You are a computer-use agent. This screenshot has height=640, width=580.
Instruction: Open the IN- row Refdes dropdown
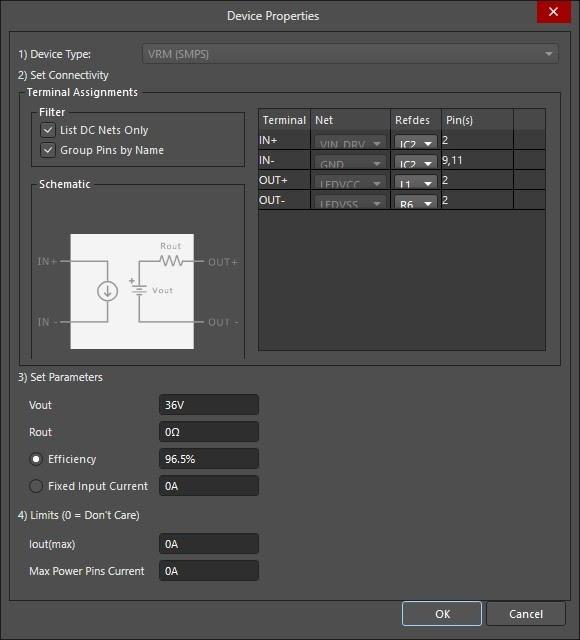tap(416, 162)
